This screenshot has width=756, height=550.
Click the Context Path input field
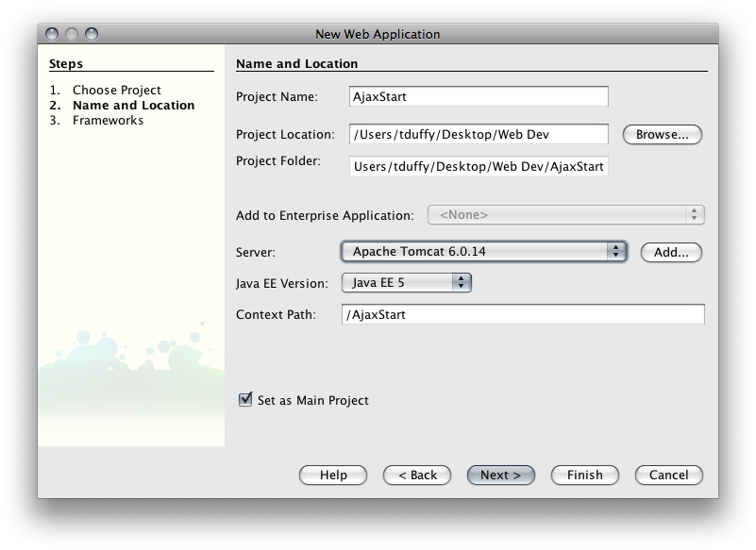tap(523, 314)
